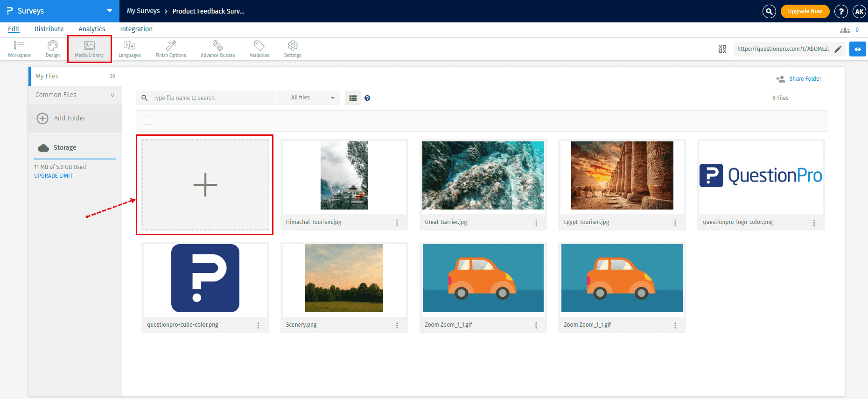Open the Media Library tool
Screen dimensions: 868x399
(x=89, y=49)
